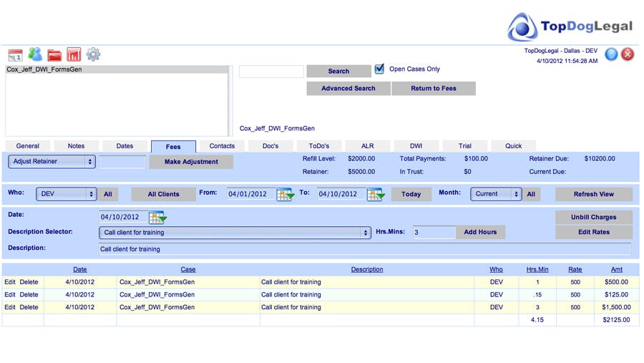Expand the Description Selector dropdown
Viewport: 644px width, 363px height.
tap(234, 233)
